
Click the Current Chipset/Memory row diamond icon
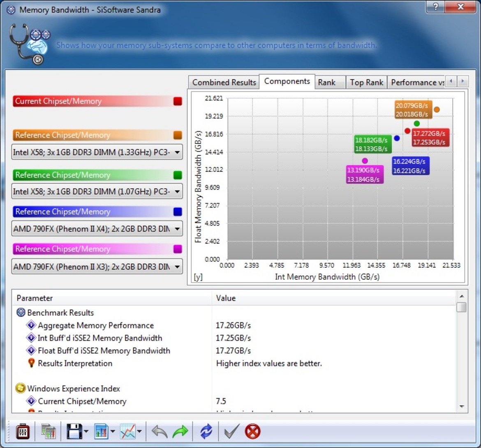(x=31, y=401)
